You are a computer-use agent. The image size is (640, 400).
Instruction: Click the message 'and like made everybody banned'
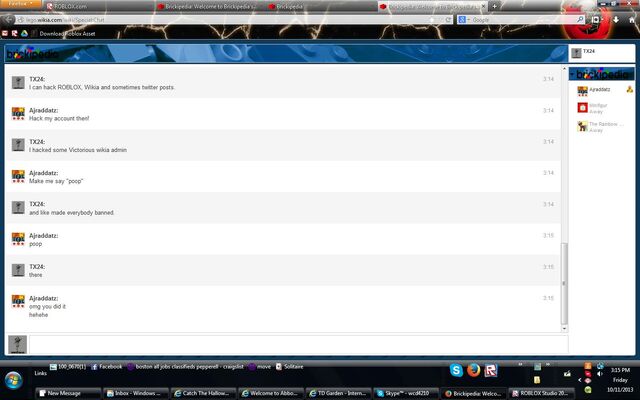point(71,213)
